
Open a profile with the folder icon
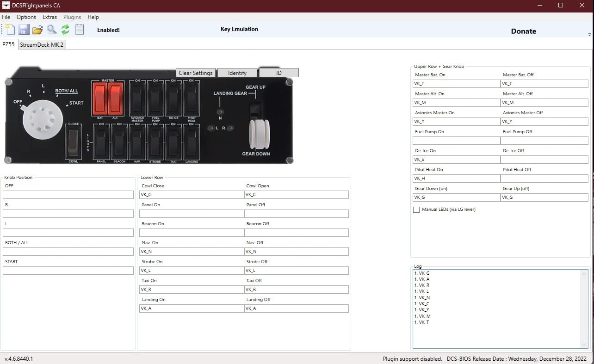[x=37, y=30]
